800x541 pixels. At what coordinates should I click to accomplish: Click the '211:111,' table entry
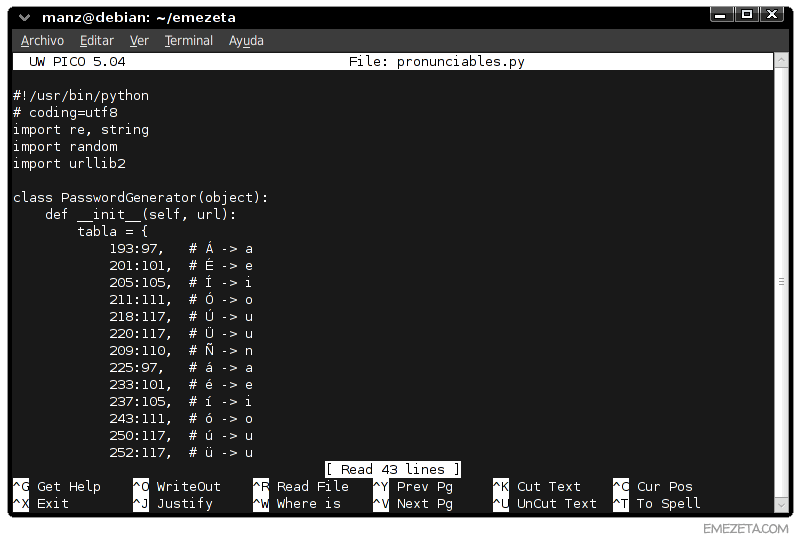[140, 300]
